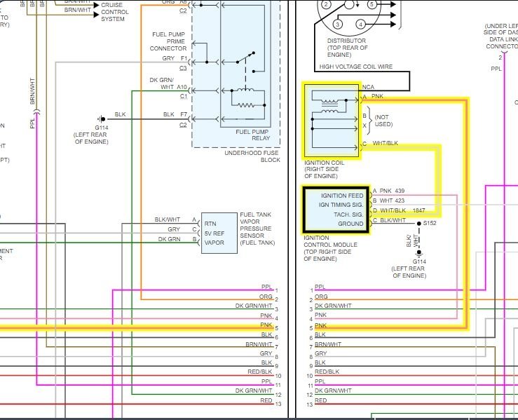Click the IGNITION CONTROL MODULE caption

[x=330, y=248]
